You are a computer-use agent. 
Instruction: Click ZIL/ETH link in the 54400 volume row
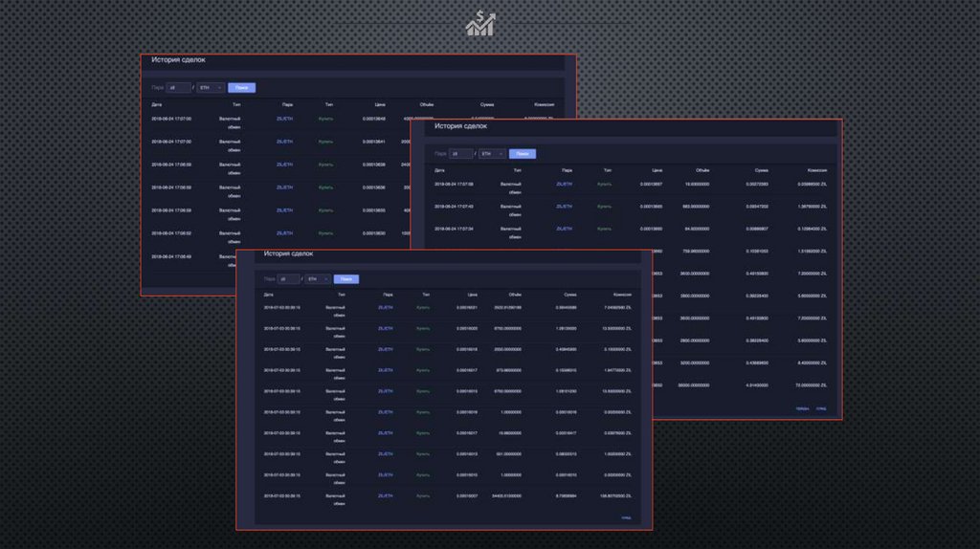[386, 495]
